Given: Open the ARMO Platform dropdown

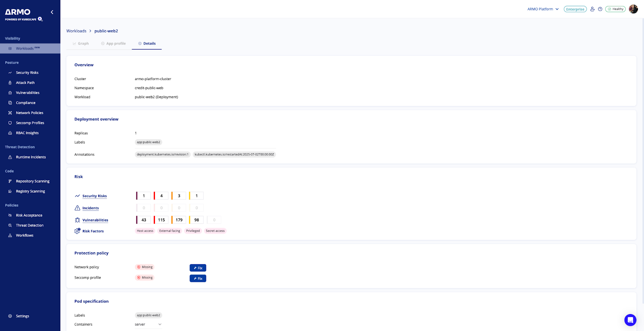Looking at the screenshot, I should pos(543,9).
